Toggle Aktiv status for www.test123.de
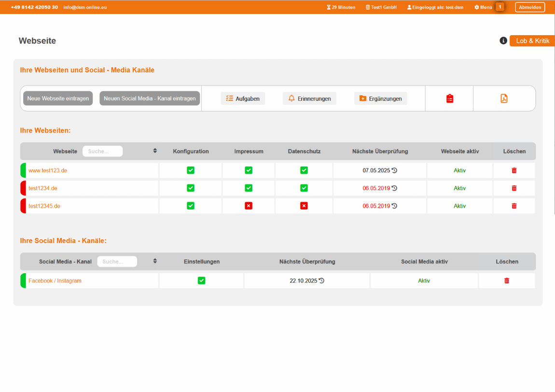This screenshot has width=555, height=392. 459,170
